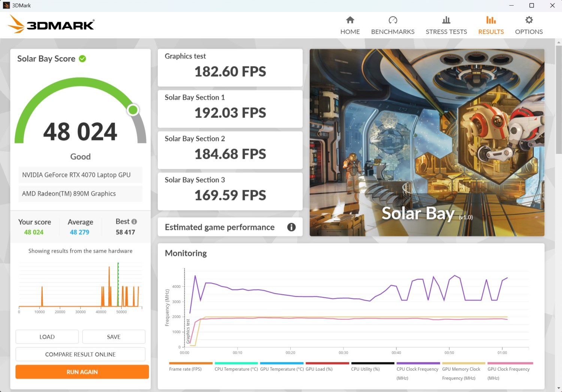Click the green score validity checkmark

coord(82,58)
